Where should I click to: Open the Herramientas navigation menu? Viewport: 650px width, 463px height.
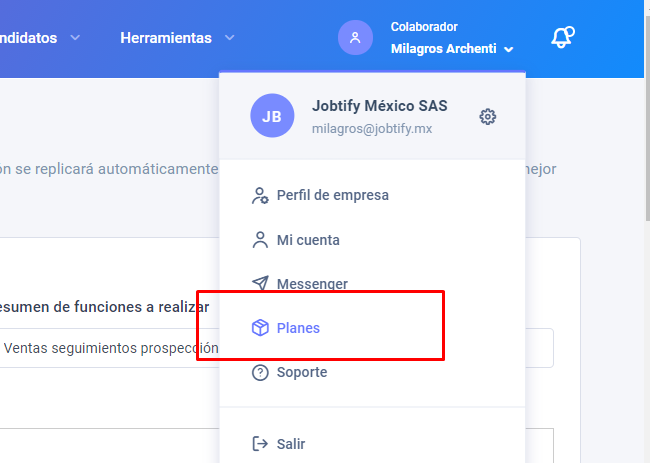pos(166,38)
